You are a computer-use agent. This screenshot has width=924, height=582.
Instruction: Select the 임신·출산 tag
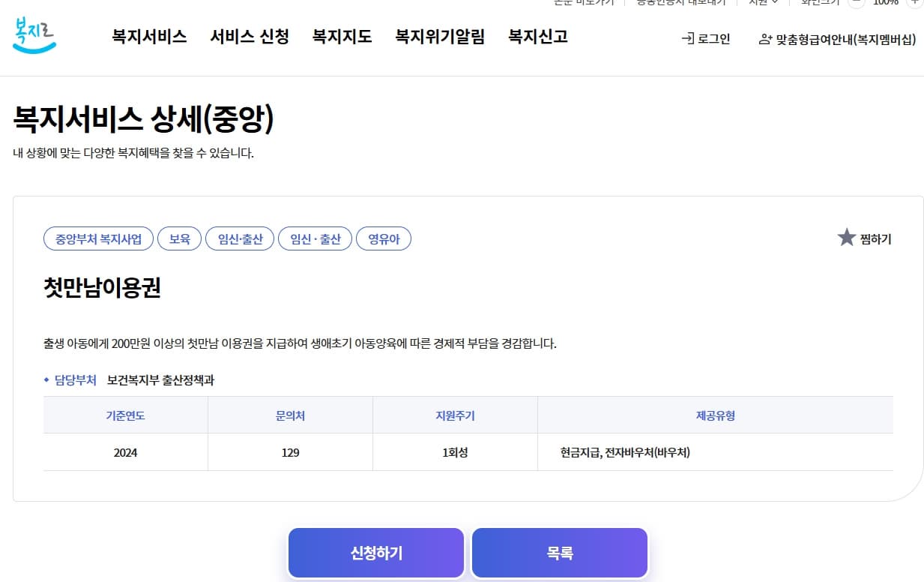click(240, 238)
